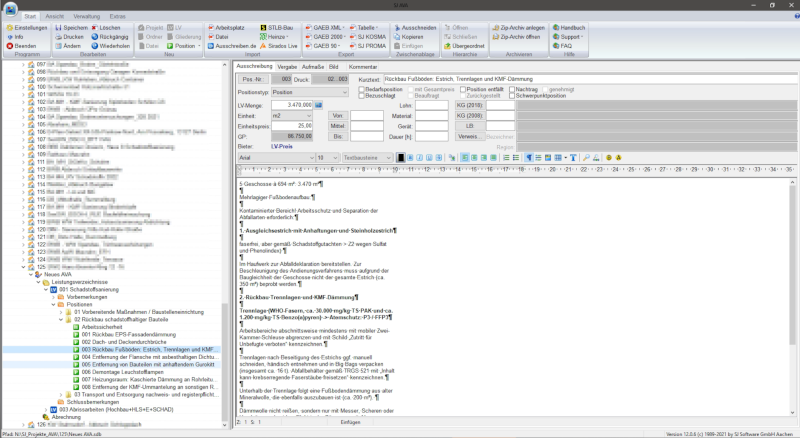Open the GAEB XML export dropdown
Screen dimensions: 800x438
pyautogui.click(x=326, y=28)
